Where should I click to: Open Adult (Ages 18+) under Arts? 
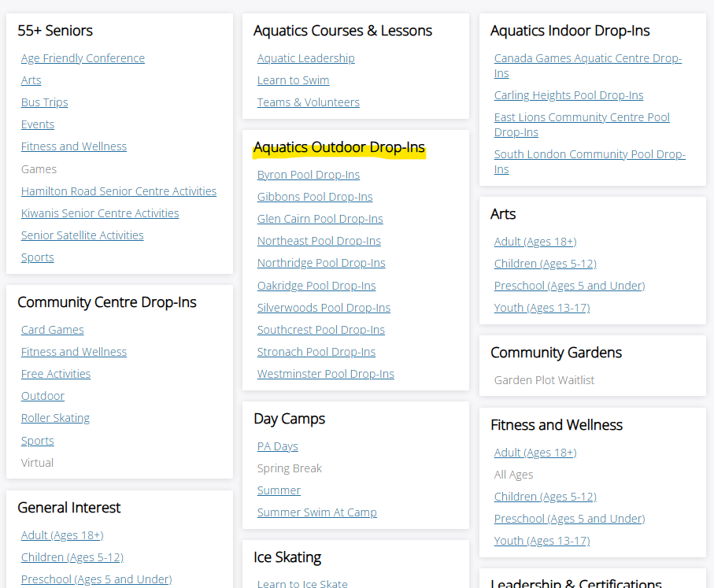click(535, 242)
